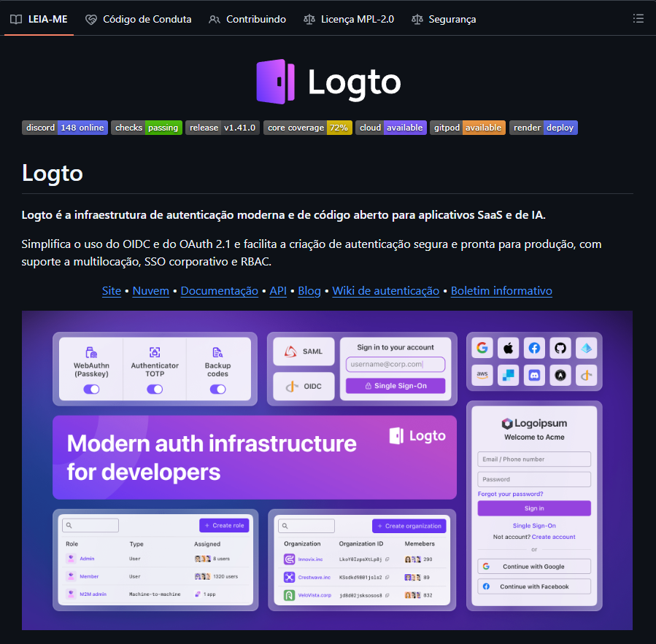Click the API link
The width and height of the screenshot is (656, 644).
coord(278,290)
